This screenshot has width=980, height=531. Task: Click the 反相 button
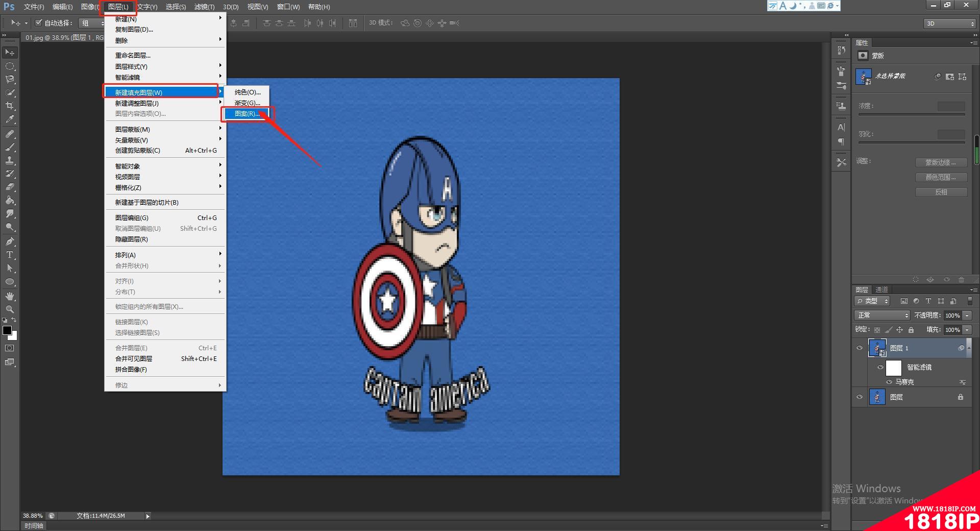pyautogui.click(x=941, y=192)
